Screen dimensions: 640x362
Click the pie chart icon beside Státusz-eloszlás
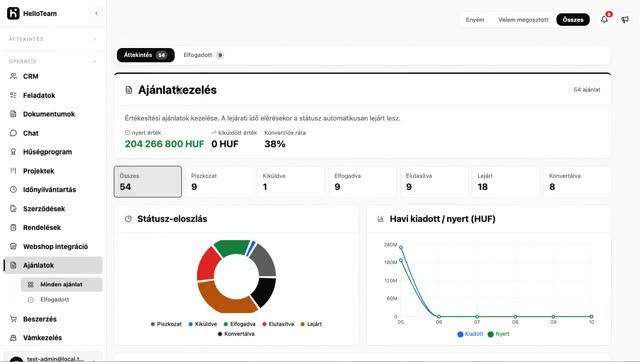128,219
